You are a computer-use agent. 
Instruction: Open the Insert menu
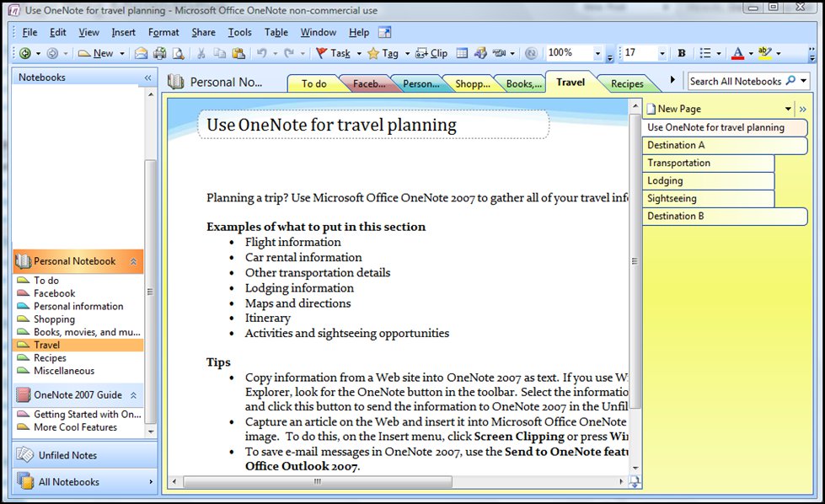click(123, 33)
